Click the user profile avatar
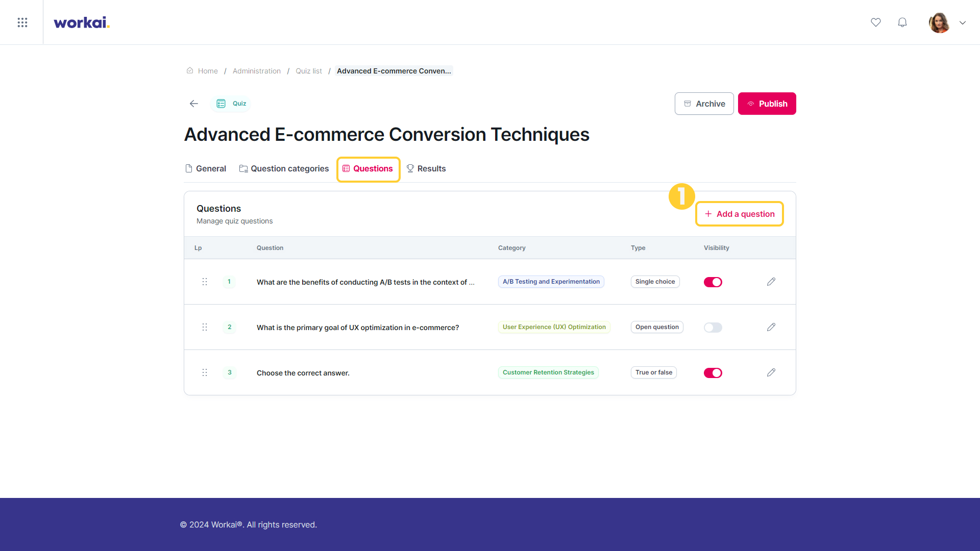Screen dimensions: 980x551 click(x=939, y=22)
